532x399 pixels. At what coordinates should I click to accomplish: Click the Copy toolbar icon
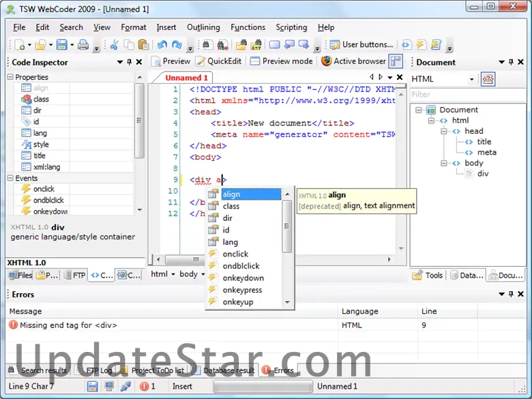tap(129, 45)
